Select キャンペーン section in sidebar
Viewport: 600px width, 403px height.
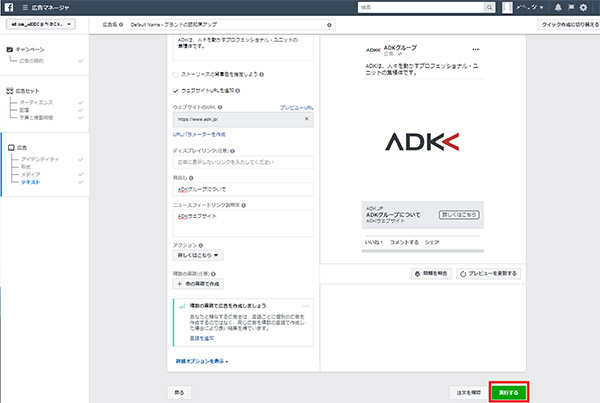(30, 49)
